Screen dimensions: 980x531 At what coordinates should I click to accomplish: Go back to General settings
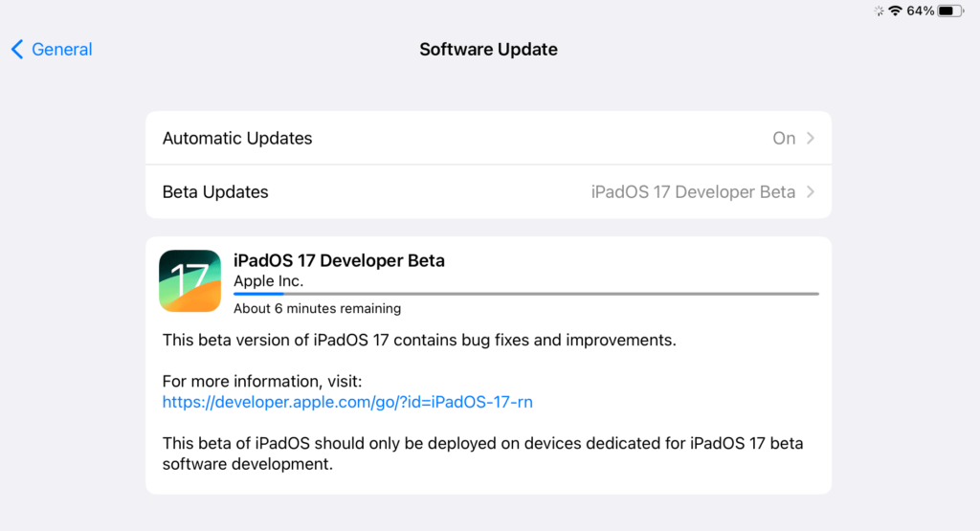pos(52,50)
